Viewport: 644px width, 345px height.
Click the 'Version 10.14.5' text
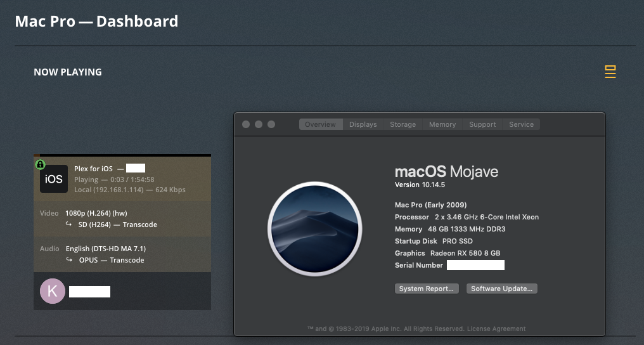pos(420,185)
